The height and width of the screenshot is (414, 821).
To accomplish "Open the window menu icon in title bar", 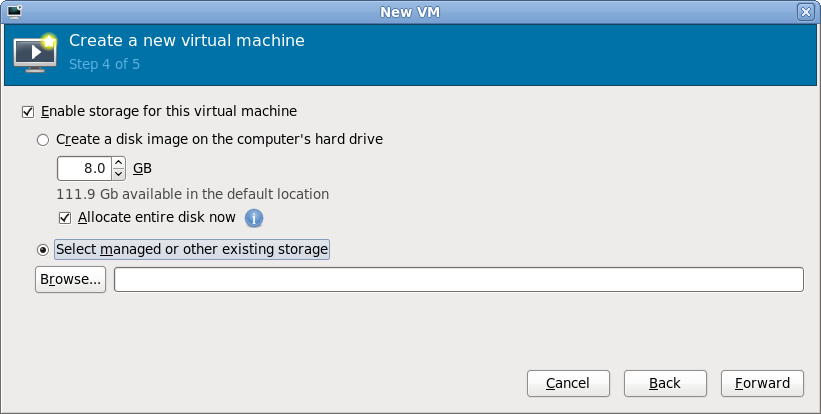I will pyautogui.click(x=14, y=11).
